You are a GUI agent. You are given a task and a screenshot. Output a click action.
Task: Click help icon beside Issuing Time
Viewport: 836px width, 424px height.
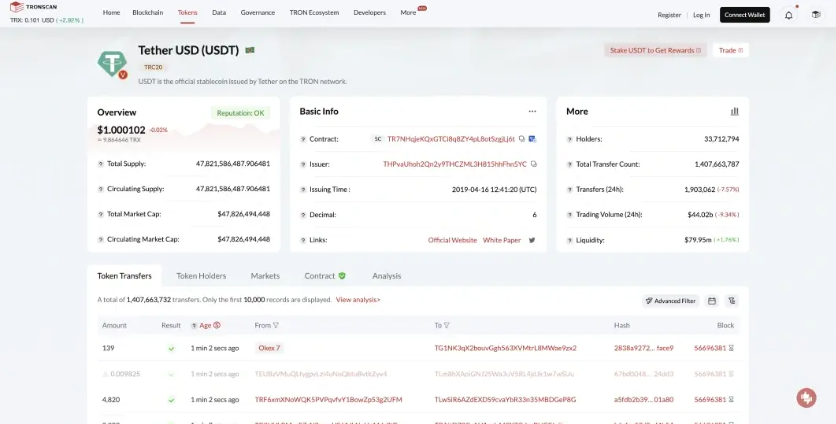pos(303,189)
